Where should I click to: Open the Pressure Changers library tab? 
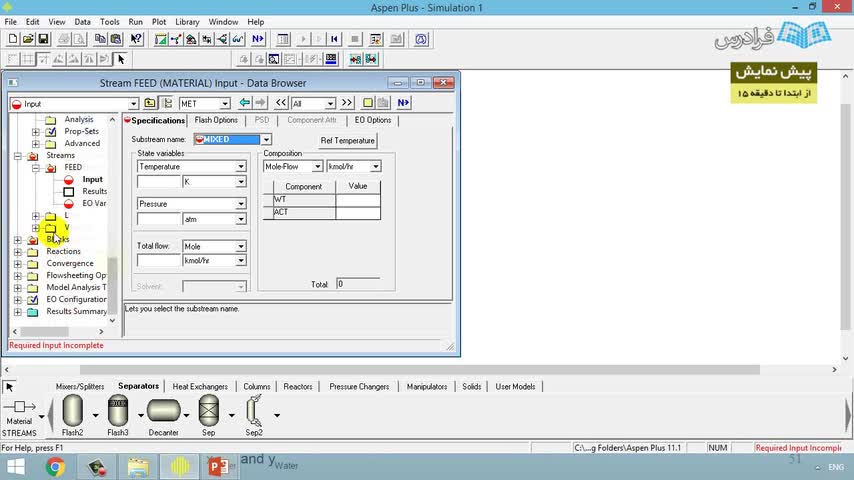(x=359, y=386)
